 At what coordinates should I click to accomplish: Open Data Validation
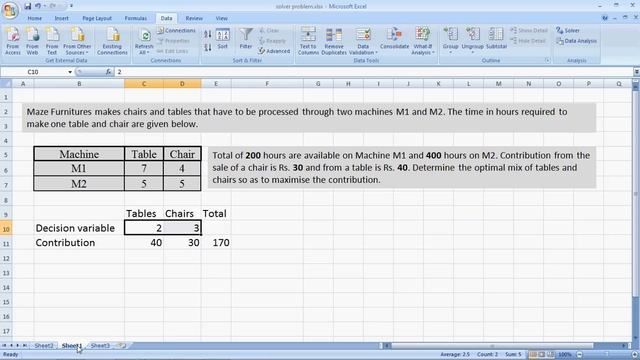(x=363, y=40)
